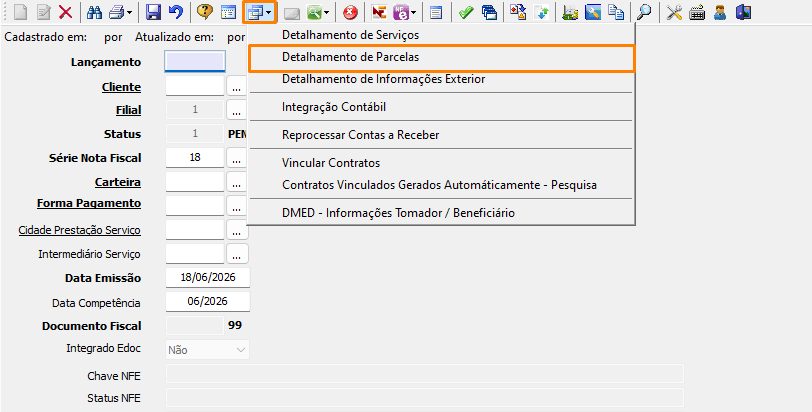Choose Integração Contábil from menu
This screenshot has width=812, height=412.
441,107
